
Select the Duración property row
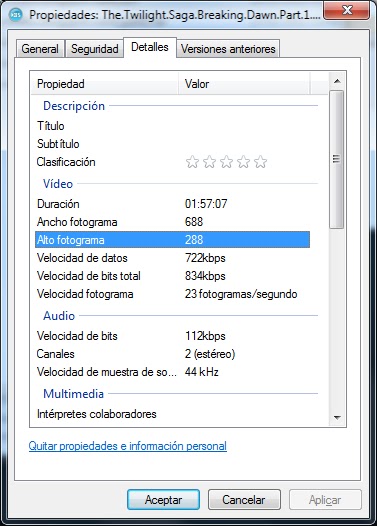click(x=172, y=204)
